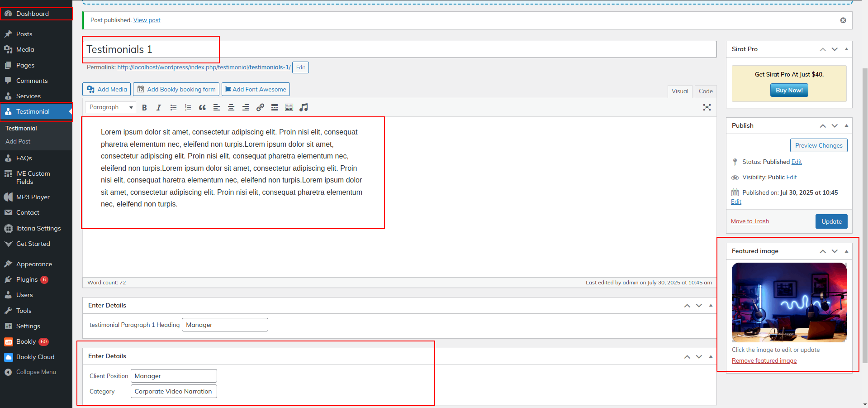Click the Update button
The height and width of the screenshot is (408, 868).
point(831,221)
